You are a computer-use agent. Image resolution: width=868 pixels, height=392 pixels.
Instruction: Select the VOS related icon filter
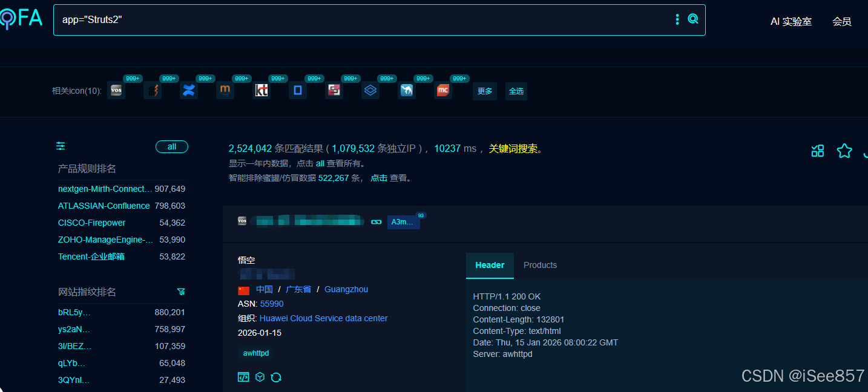[x=116, y=91]
